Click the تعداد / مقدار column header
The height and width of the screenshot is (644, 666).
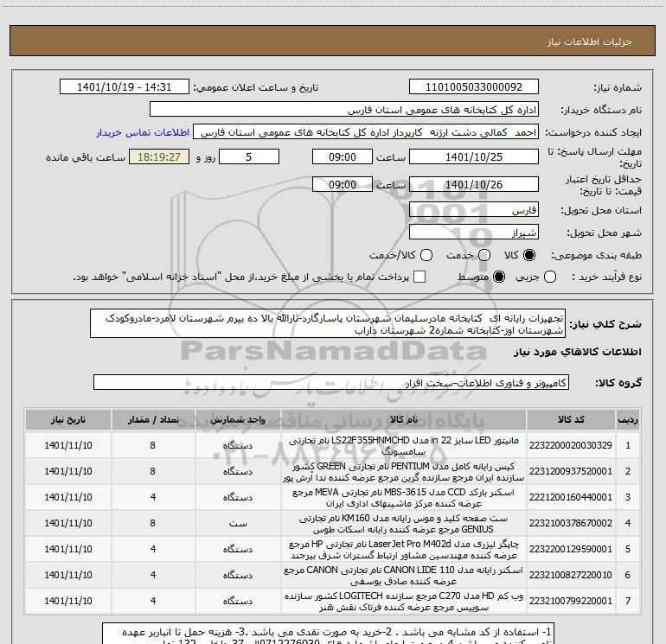pyautogui.click(x=153, y=419)
